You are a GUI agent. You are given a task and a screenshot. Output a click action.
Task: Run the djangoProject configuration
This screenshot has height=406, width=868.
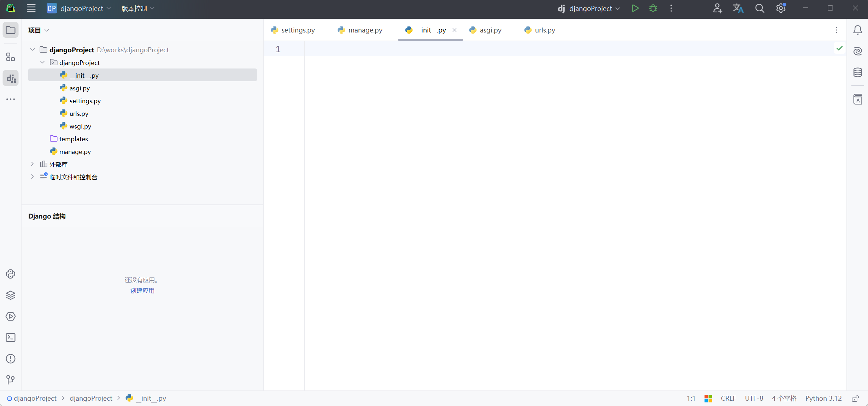tap(635, 8)
